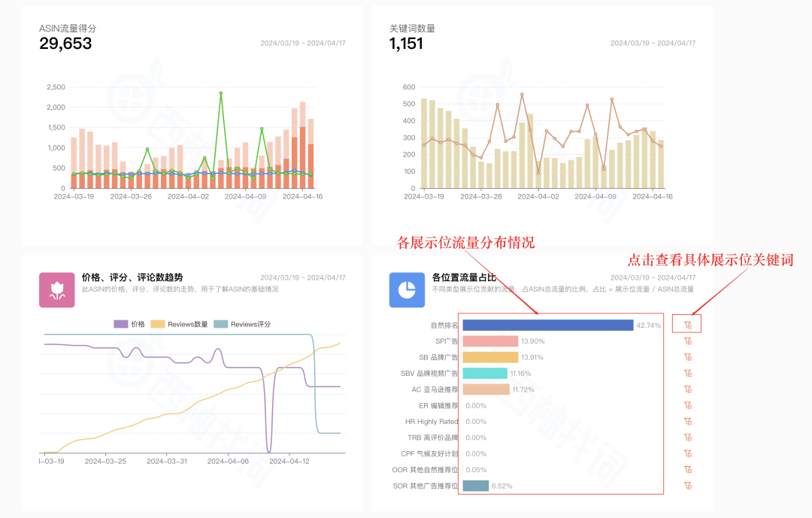The width and height of the screenshot is (812, 518).
Task: Click the 29,653 traffic score value
Action: pyautogui.click(x=66, y=44)
